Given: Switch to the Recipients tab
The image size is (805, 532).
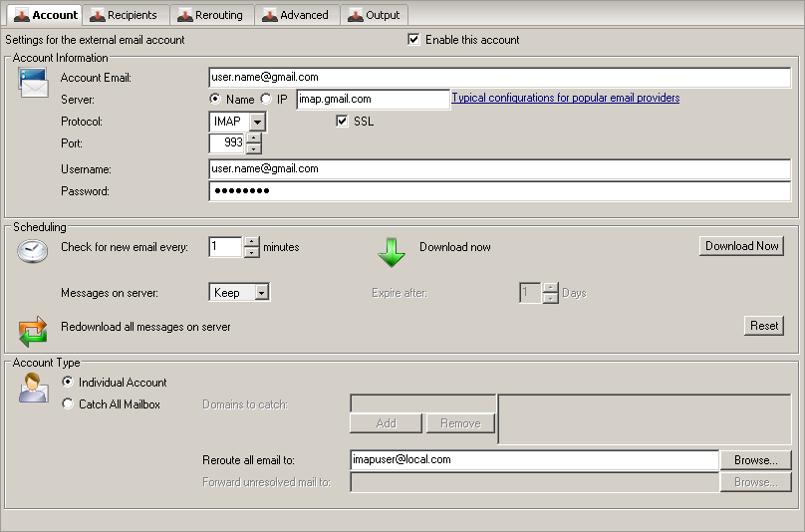Looking at the screenshot, I should 125,15.
